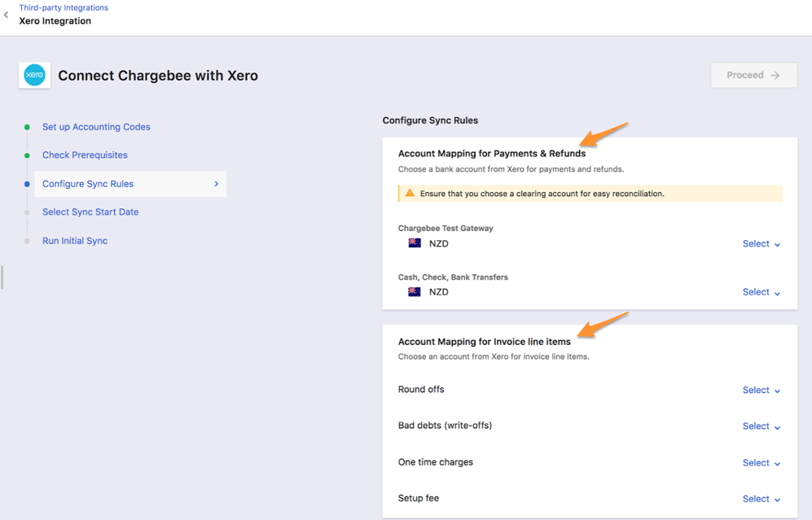Click the back arrow beside Xero Integration

pyautogui.click(x=7, y=15)
